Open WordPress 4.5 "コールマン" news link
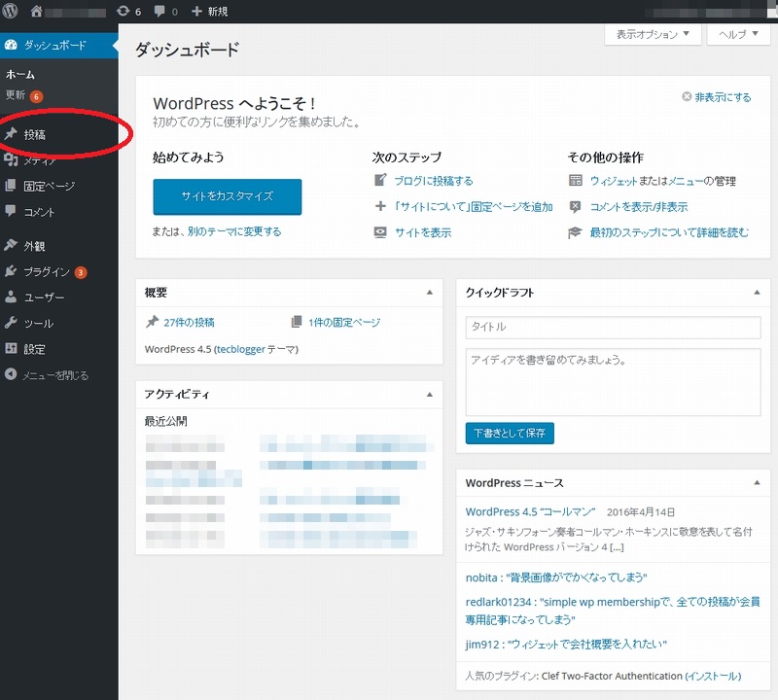The height and width of the screenshot is (700, 778). tap(530, 511)
